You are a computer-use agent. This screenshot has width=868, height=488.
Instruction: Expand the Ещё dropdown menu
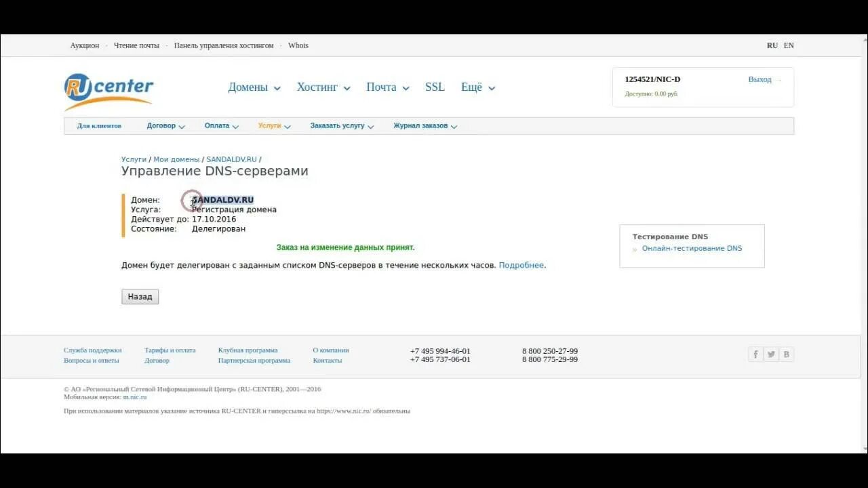pos(477,87)
